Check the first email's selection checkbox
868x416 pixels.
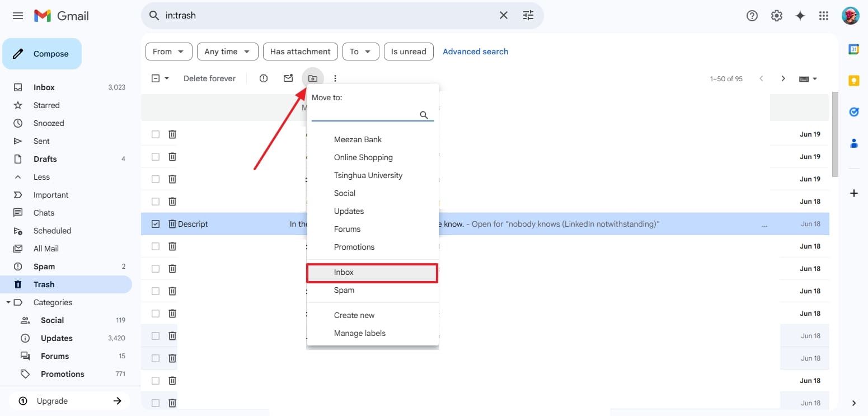pyautogui.click(x=155, y=134)
